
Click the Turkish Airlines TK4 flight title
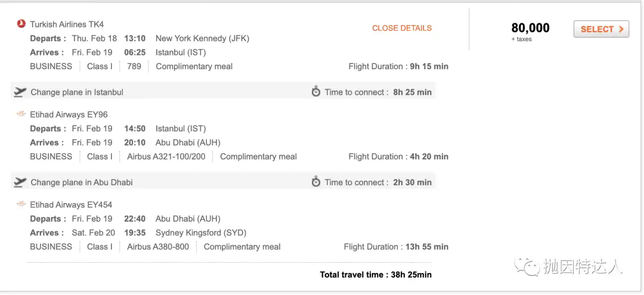click(x=67, y=24)
